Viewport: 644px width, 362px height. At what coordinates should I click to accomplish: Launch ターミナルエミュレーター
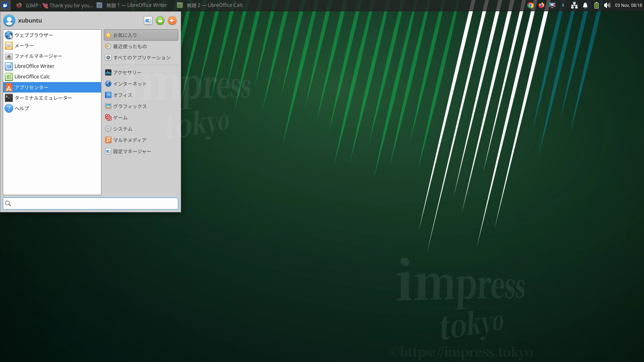coord(52,98)
